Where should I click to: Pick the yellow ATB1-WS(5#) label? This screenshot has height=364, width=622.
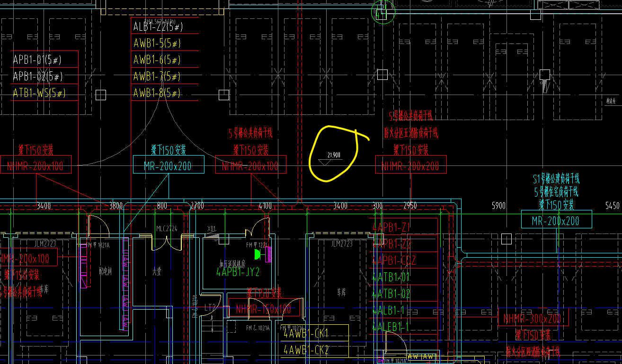click(39, 93)
